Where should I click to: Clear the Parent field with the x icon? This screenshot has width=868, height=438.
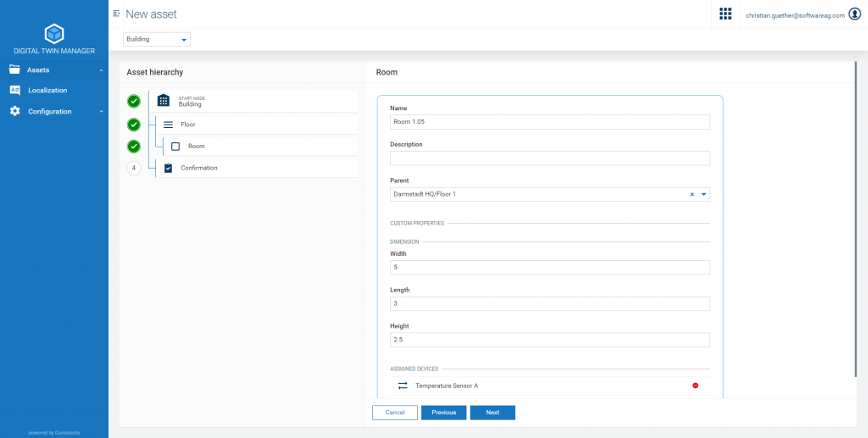tap(692, 194)
